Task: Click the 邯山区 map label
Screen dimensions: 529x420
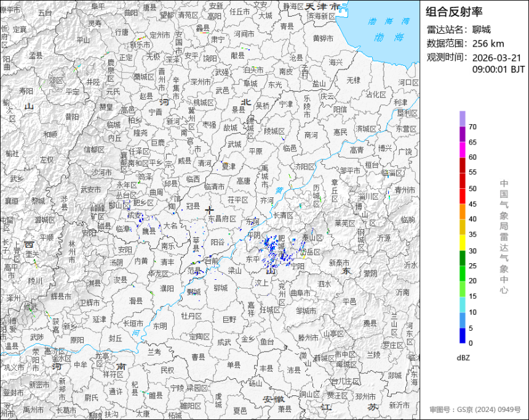Action: 119,205
